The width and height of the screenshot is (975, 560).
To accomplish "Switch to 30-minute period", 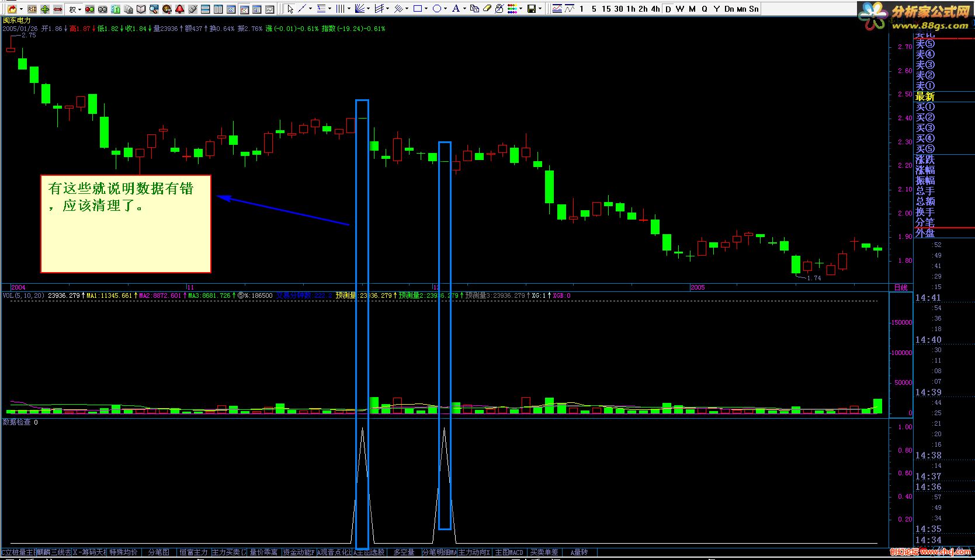I will [619, 9].
